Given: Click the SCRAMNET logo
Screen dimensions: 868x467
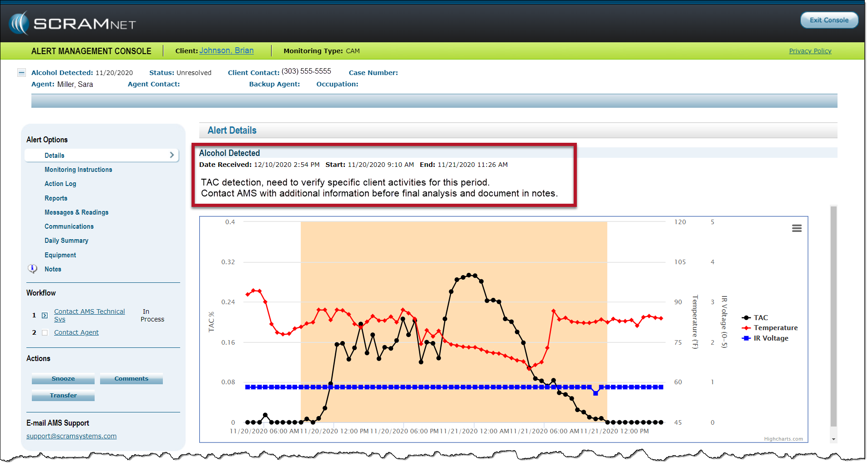Looking at the screenshot, I should [73, 24].
